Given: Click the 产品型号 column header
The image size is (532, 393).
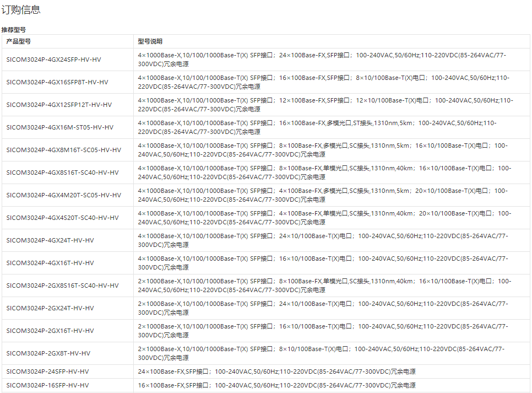Looking at the screenshot, I should click(x=19, y=41).
